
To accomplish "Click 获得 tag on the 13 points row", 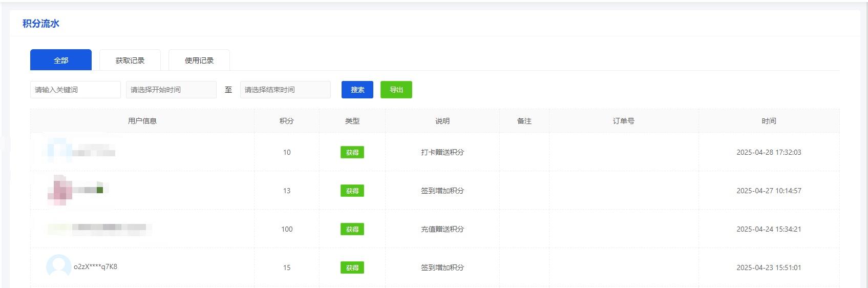I will (x=352, y=191).
